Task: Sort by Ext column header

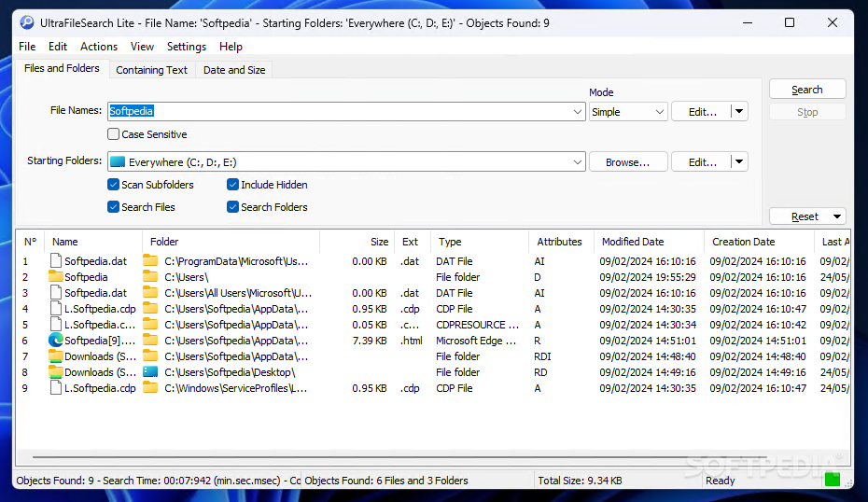Action: click(413, 242)
